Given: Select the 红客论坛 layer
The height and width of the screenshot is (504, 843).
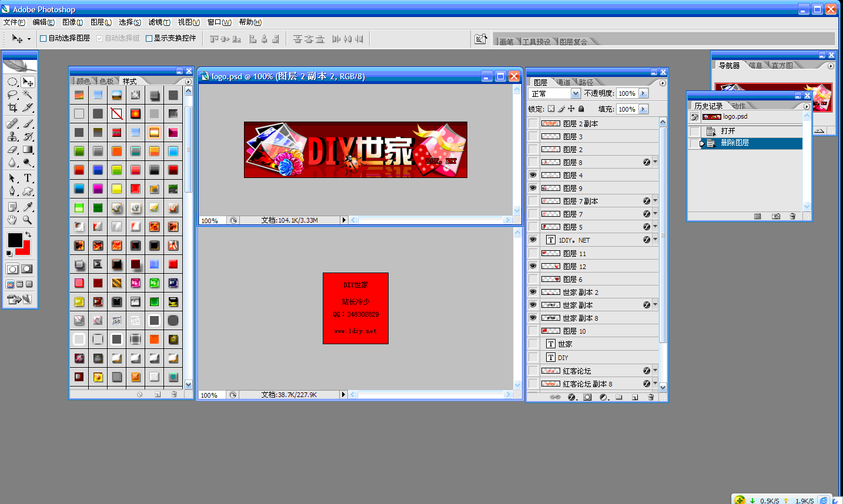Looking at the screenshot, I should click(x=598, y=371).
